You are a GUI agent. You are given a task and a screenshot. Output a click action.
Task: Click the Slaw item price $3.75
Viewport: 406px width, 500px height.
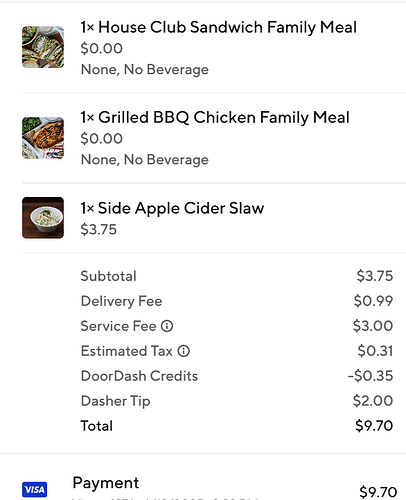(x=99, y=229)
